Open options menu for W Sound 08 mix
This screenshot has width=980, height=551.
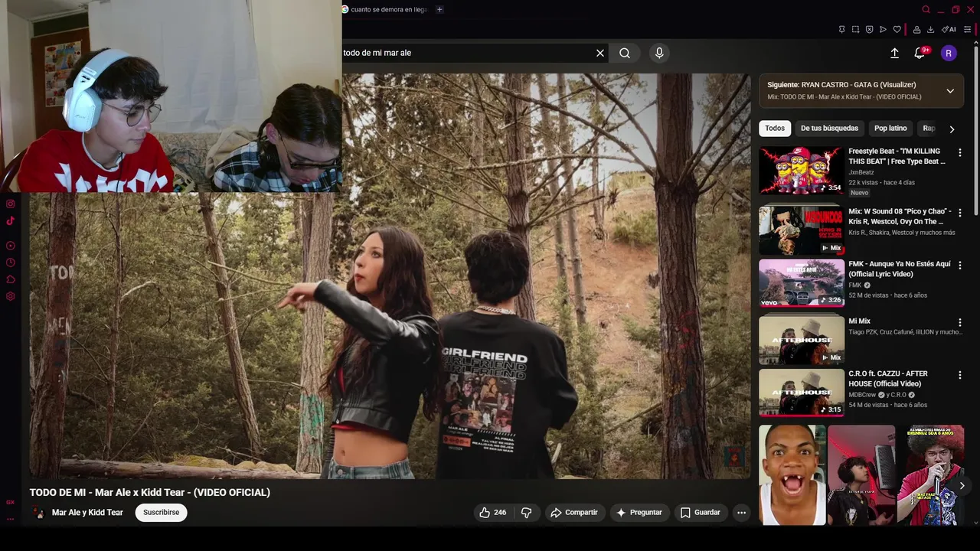[x=959, y=213]
